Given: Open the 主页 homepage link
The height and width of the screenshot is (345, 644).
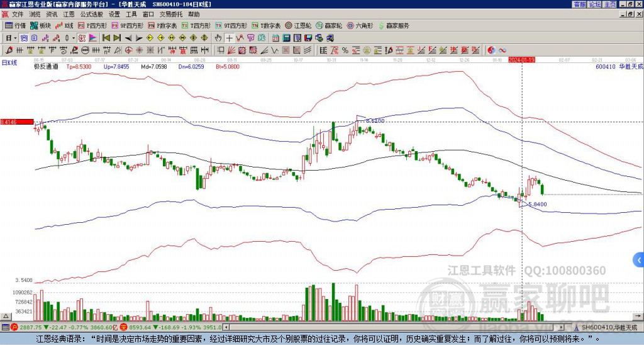Looking at the screenshot, I should click(x=609, y=4).
